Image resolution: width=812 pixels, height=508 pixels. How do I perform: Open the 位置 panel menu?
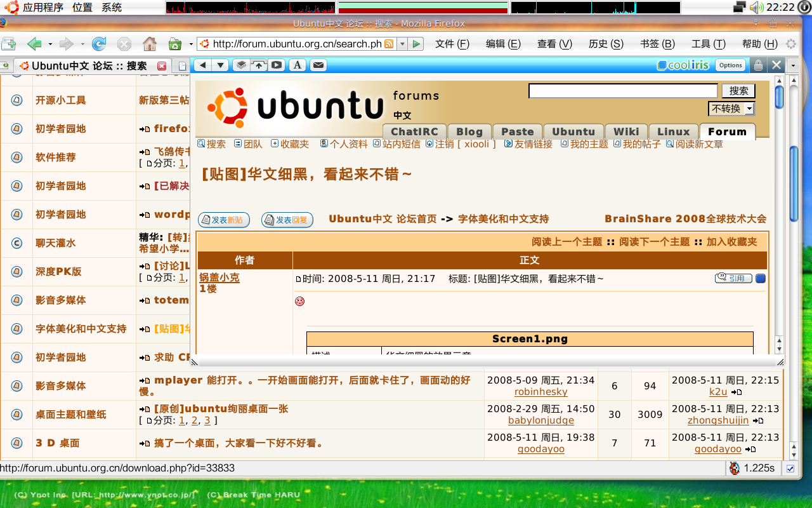pyautogui.click(x=82, y=7)
